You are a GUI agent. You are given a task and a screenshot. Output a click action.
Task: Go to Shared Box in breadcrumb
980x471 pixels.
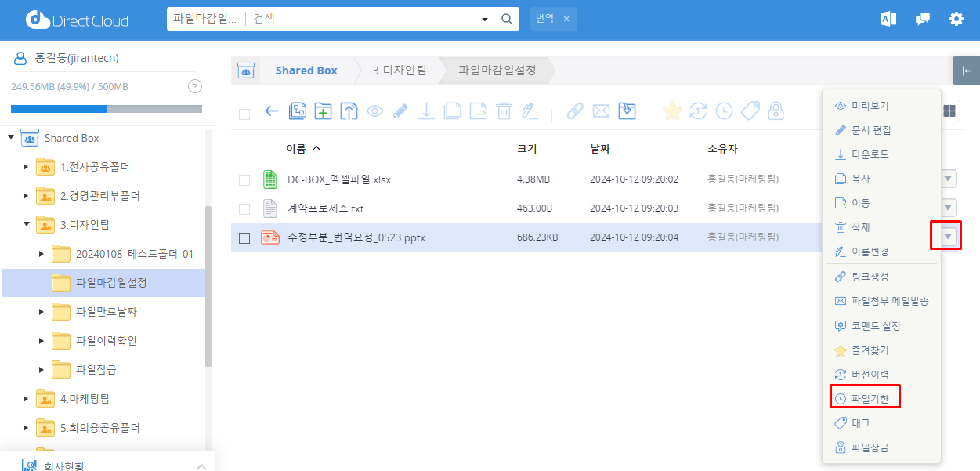click(306, 71)
